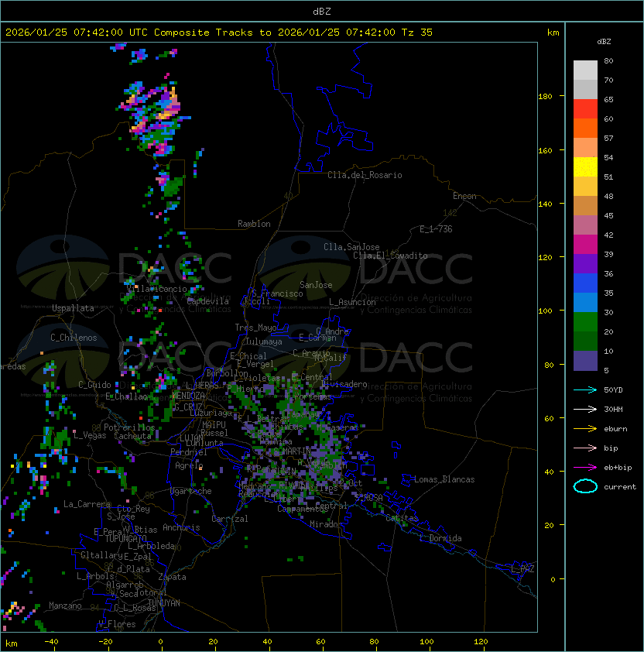Pick the yellow 51-54 dBZ legend swatch
The height and width of the screenshot is (652, 644).
585,167
